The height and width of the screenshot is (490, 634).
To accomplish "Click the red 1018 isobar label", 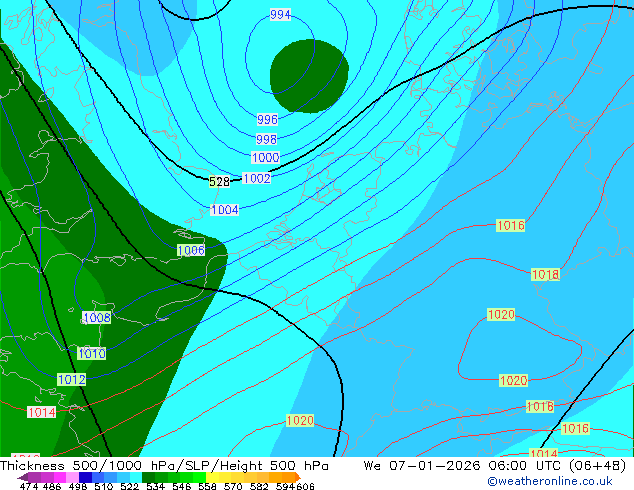I will click(x=545, y=275).
